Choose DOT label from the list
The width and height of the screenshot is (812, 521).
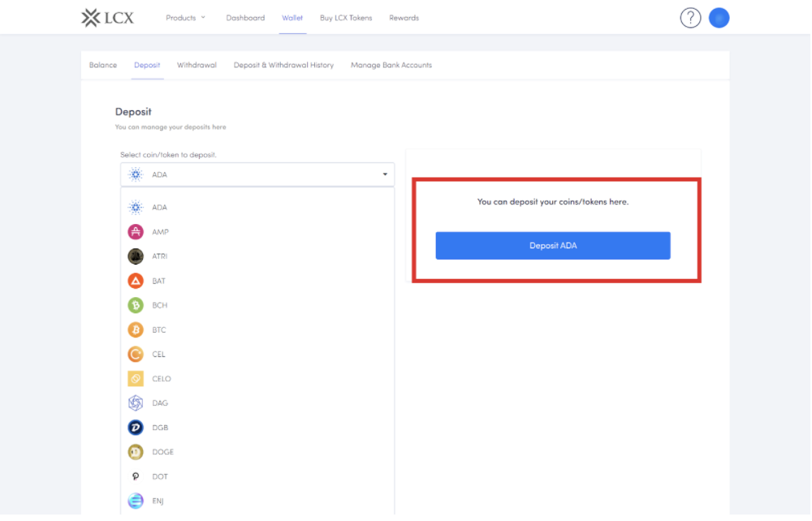click(x=160, y=476)
